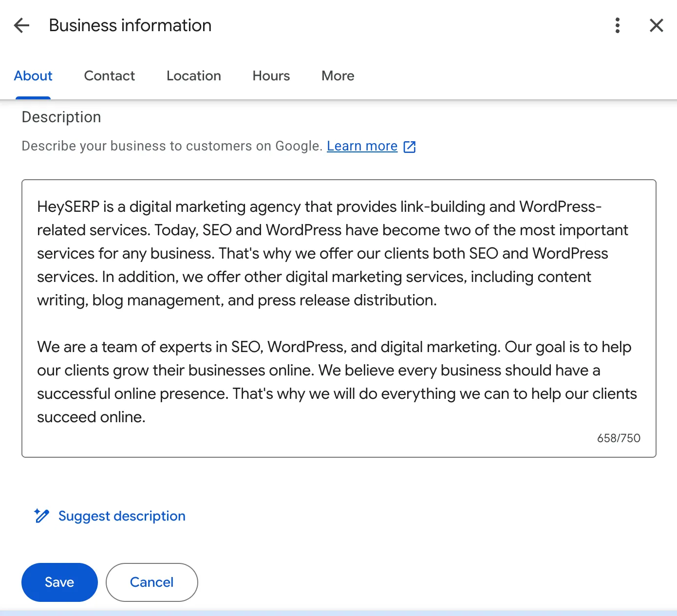
Task: Click inside the description text box
Action: click(339, 318)
